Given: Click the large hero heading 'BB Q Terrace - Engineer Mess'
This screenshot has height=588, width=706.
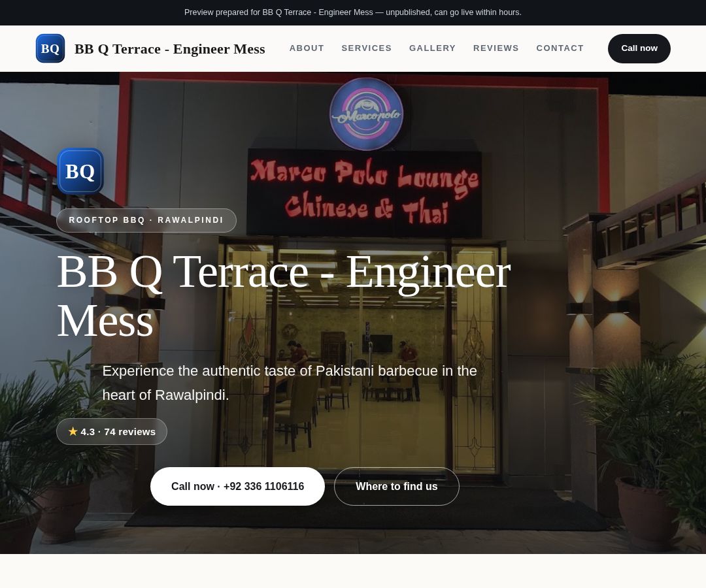Looking at the screenshot, I should 284,295.
